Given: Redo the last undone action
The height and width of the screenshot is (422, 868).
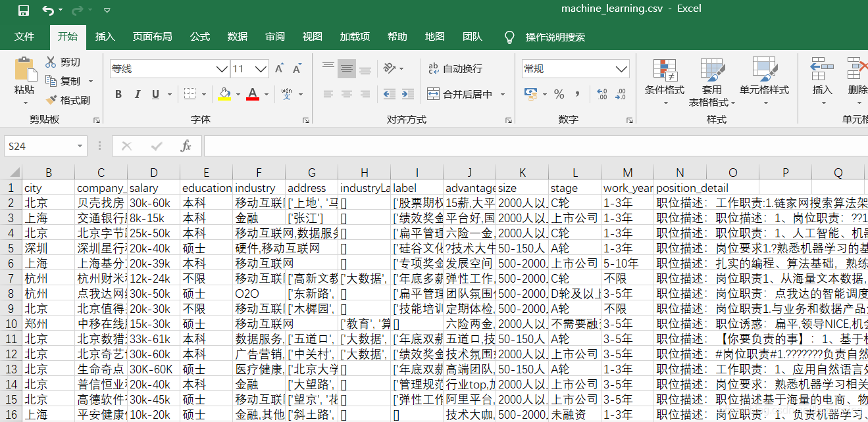Looking at the screenshot, I should pos(76,10).
